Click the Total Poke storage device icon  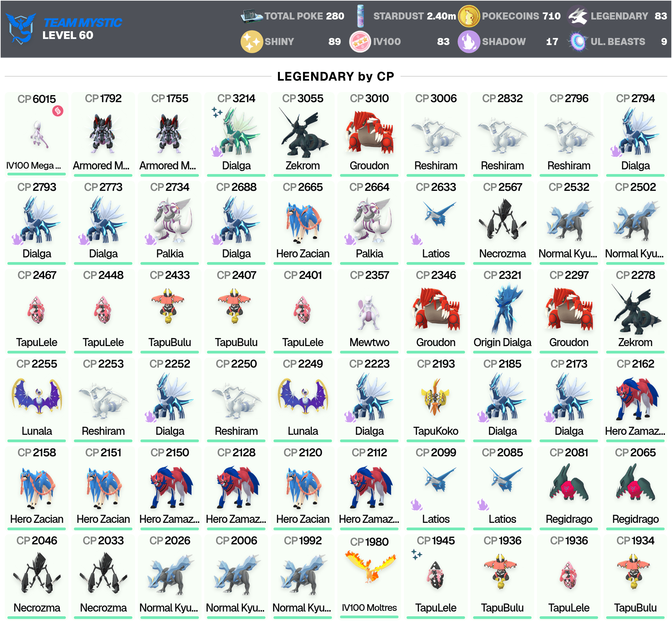click(251, 16)
